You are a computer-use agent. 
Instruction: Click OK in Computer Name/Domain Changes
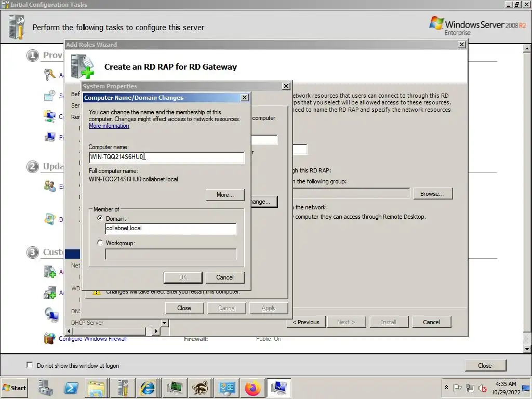[x=183, y=277]
